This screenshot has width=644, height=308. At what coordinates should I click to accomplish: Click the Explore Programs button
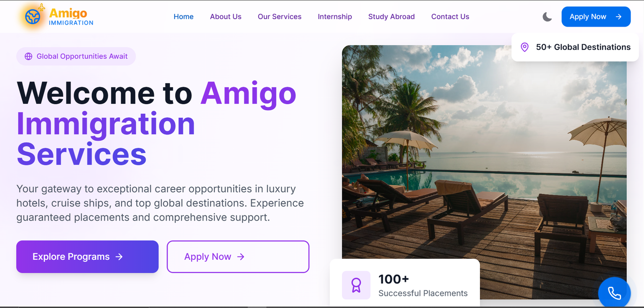[x=88, y=257]
